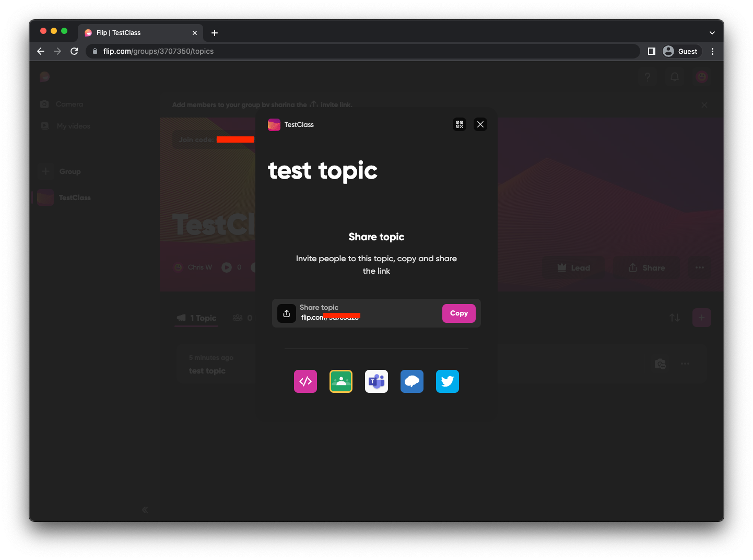Open the tab search dropdown chevron
This screenshot has width=753, height=560.
click(x=712, y=33)
